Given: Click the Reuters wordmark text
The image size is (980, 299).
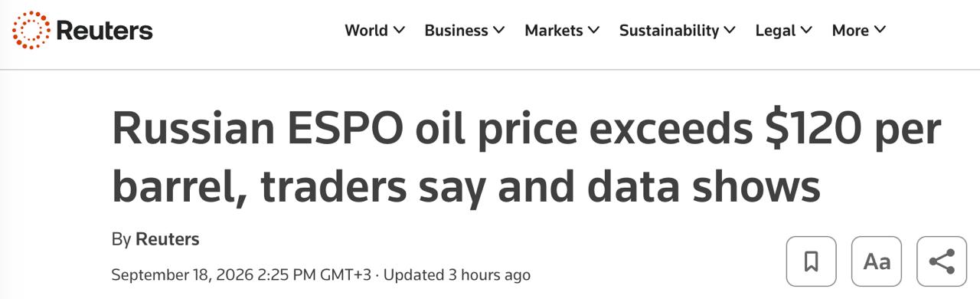Looking at the screenshot, I should click(104, 31).
